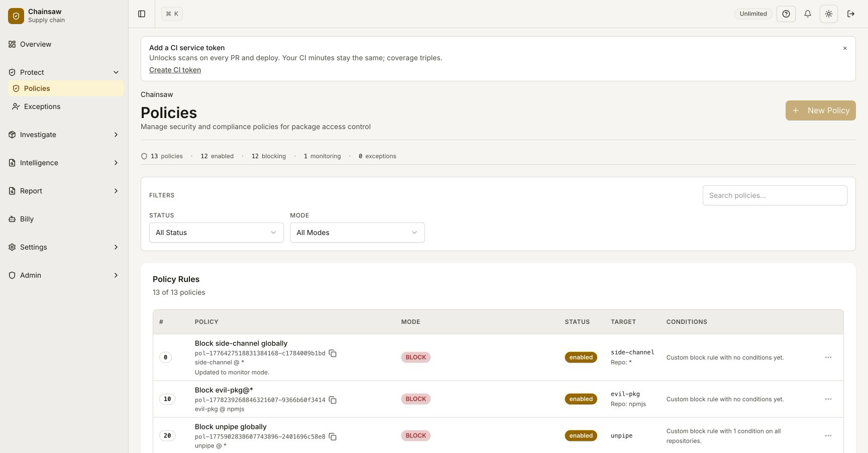Copy the unpipe policy ID
Viewport: 868px width, 453px height.
[333, 437]
